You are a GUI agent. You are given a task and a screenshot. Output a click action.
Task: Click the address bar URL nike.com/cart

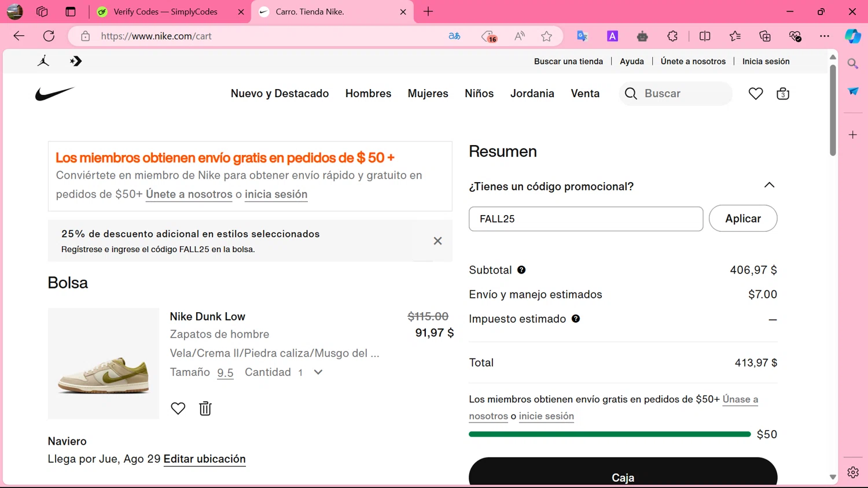[156, 36]
